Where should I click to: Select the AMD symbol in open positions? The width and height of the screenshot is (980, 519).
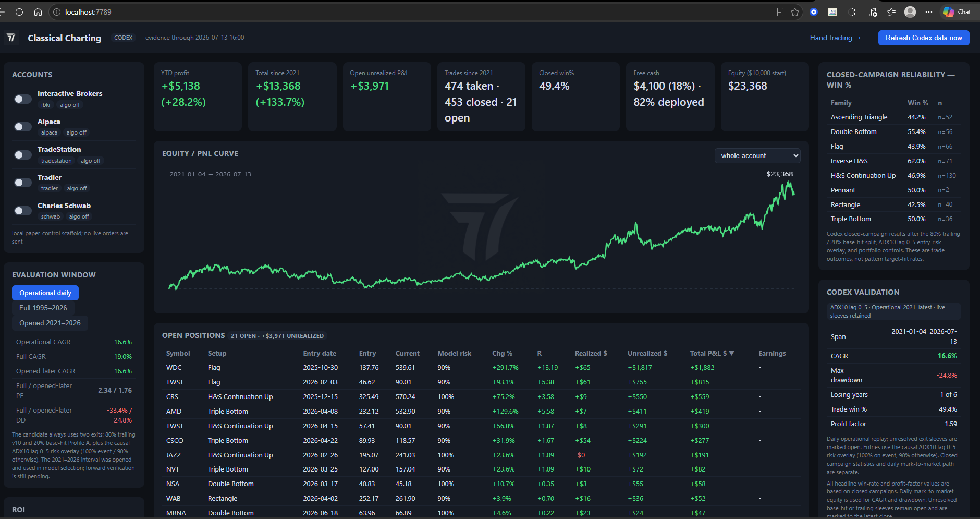[174, 411]
